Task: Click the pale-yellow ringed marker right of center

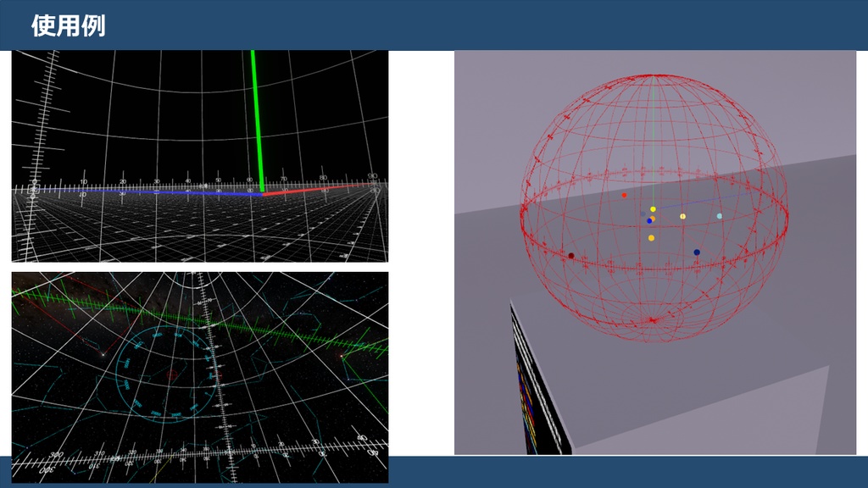Action: click(x=682, y=216)
